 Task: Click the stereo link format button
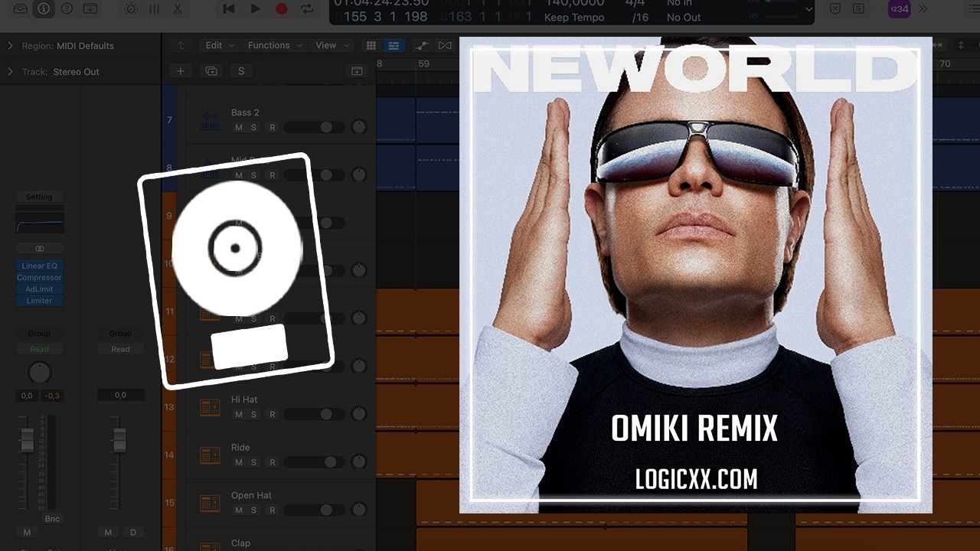pyautogui.click(x=40, y=249)
